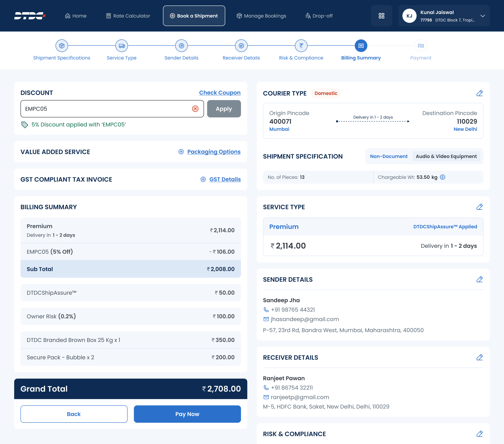Click the Mumbai origin city
This screenshot has width=504, height=444.
pyautogui.click(x=279, y=129)
